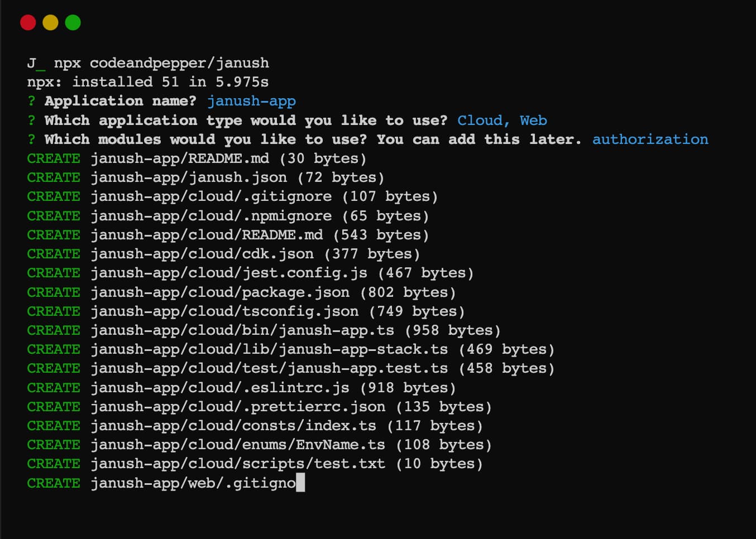Image resolution: width=756 pixels, height=539 pixels.
Task: Click the cloud/package.json created file line
Action: [x=272, y=292]
